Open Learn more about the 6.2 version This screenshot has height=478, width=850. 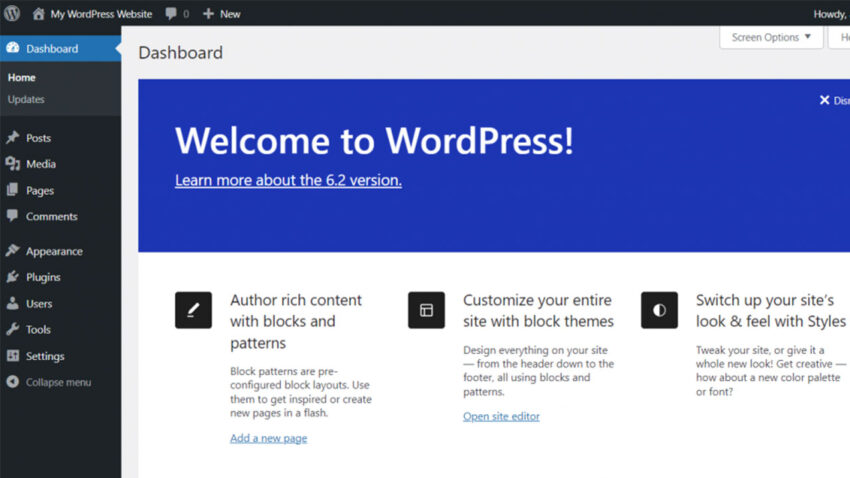tap(288, 180)
